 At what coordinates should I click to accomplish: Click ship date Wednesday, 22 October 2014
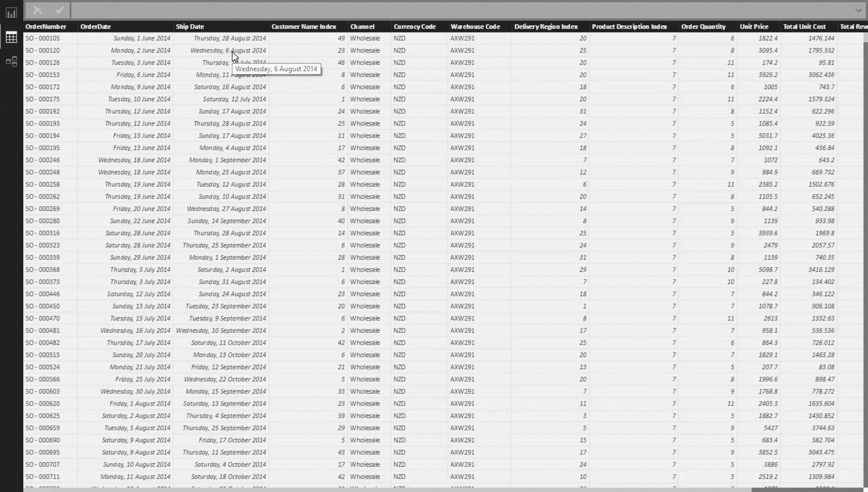tap(225, 379)
